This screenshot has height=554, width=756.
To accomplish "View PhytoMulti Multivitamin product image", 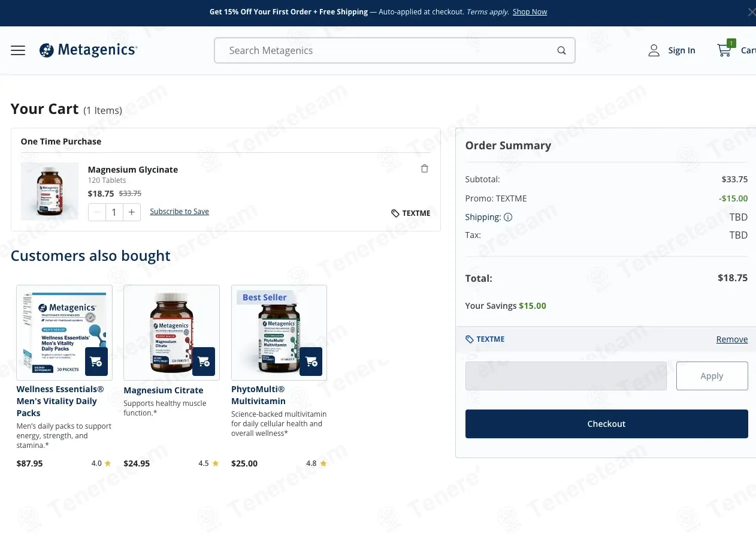I will [279, 332].
